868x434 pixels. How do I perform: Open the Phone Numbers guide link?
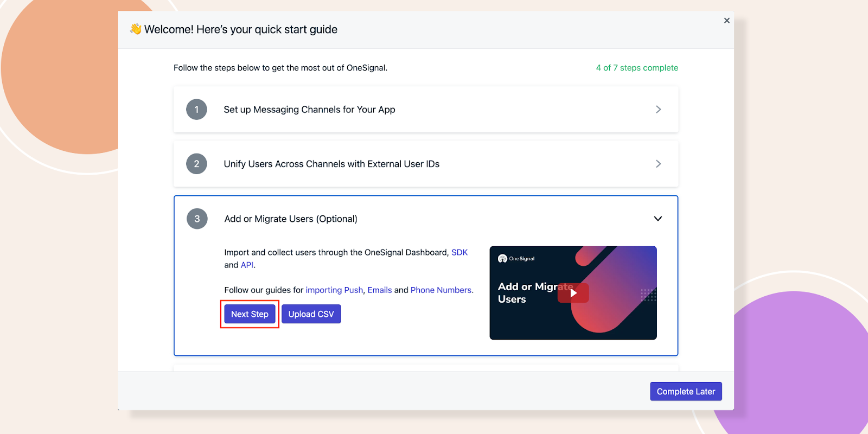441,290
